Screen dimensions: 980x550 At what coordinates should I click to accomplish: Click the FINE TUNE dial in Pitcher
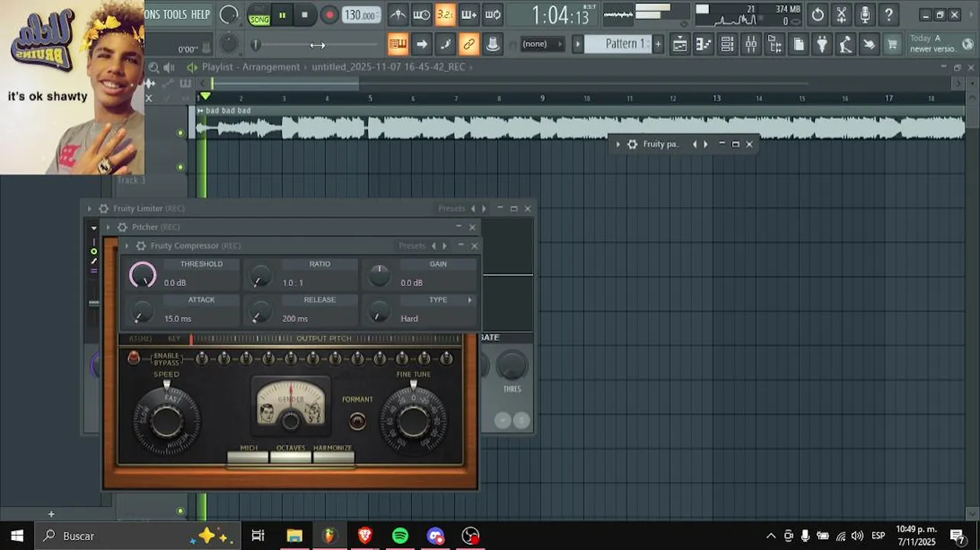413,421
